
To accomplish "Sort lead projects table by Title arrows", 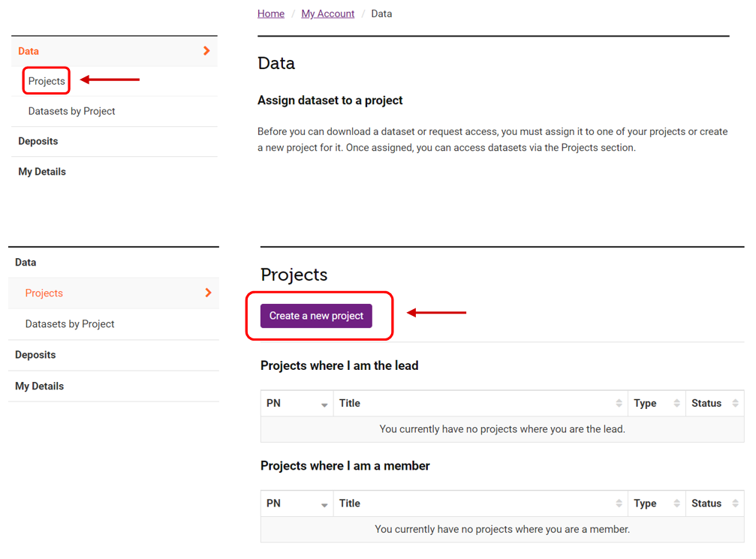I will (619, 404).
